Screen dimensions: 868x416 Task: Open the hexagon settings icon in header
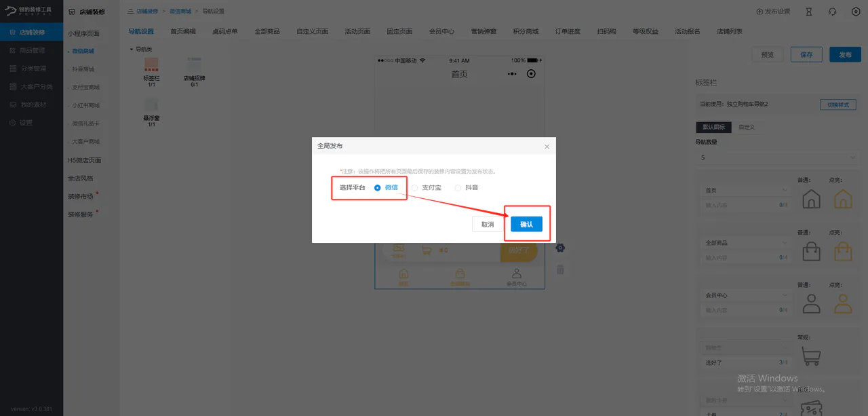pyautogui.click(x=856, y=12)
